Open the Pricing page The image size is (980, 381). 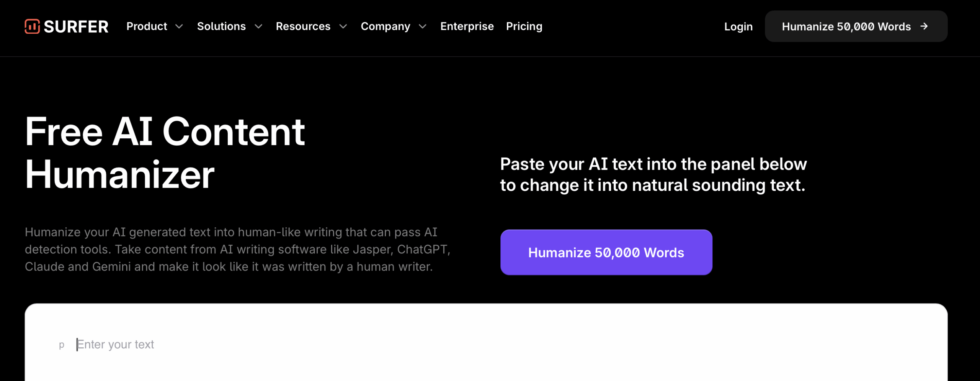524,26
